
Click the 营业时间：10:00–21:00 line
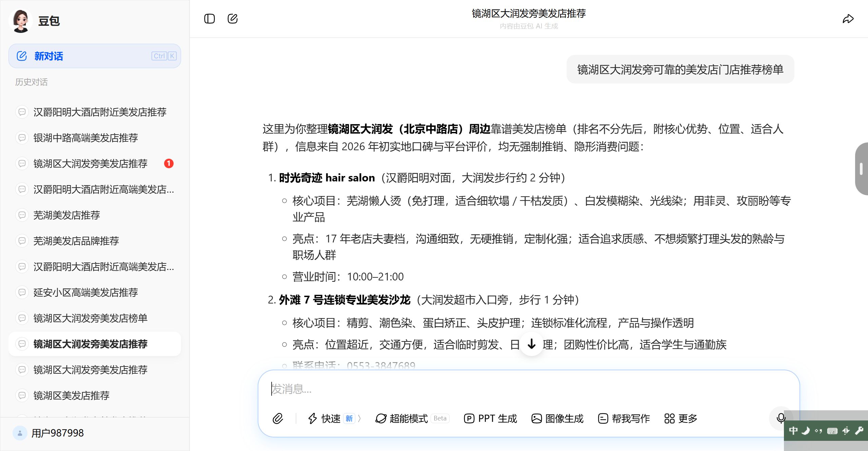click(x=348, y=277)
